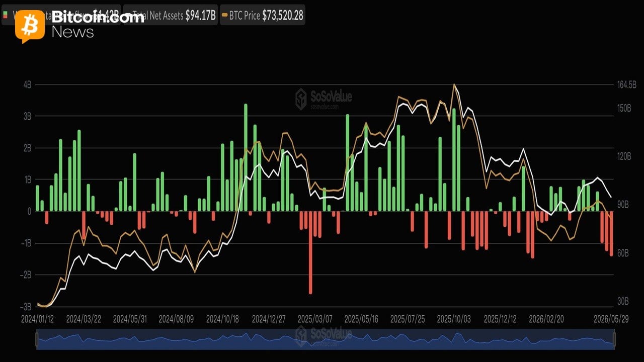
Task: Click the 4B left axis label
Action: coord(27,84)
